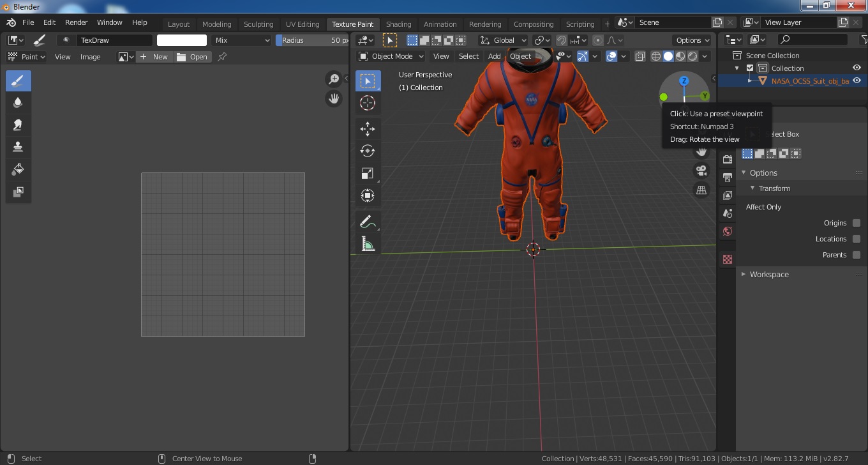Expand the NASA_OCSS_Suit object in outliner
Viewport: 868px width, 465px height.
pyautogui.click(x=750, y=81)
